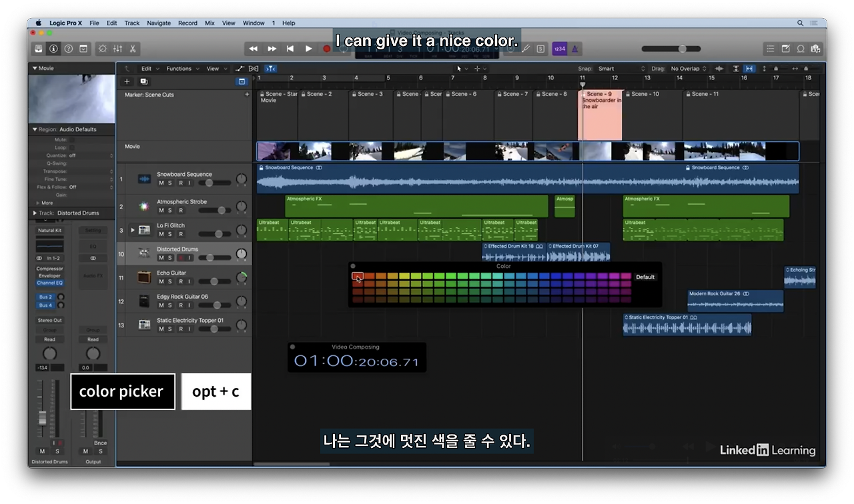Open Quick Help question mark icon

coord(69,49)
